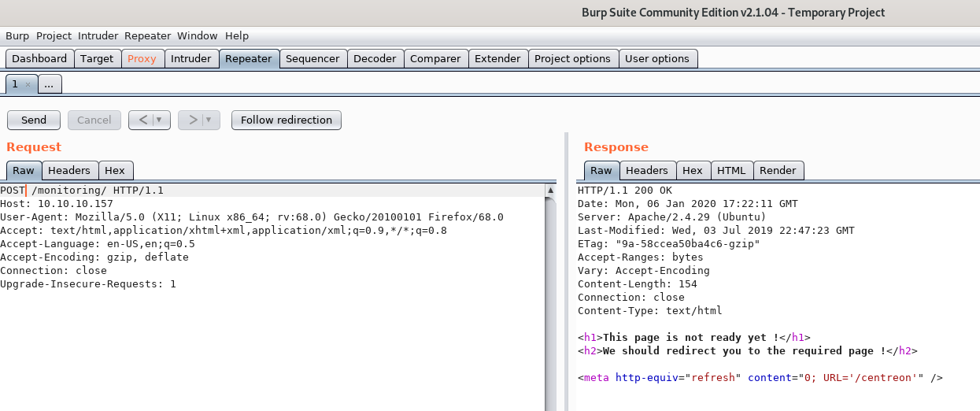Click the Content-Length: 154 line
980x411 pixels.
pyautogui.click(x=638, y=284)
